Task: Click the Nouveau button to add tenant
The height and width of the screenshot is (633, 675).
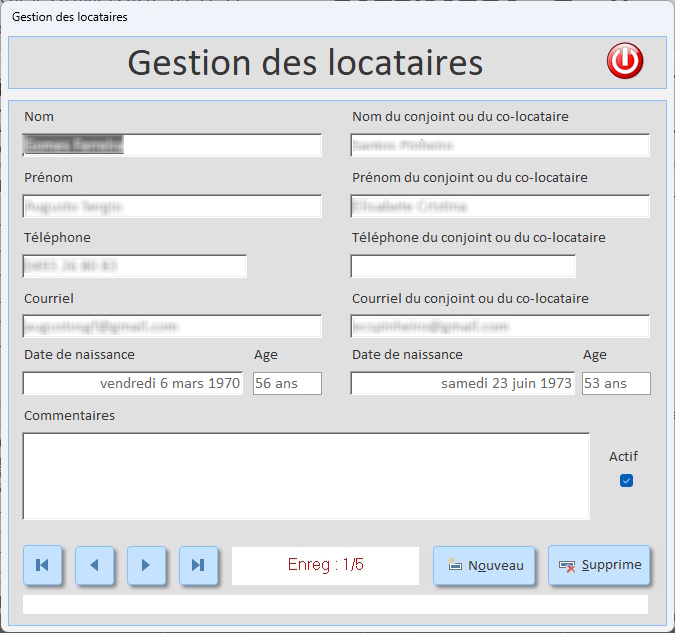Action: click(x=485, y=565)
